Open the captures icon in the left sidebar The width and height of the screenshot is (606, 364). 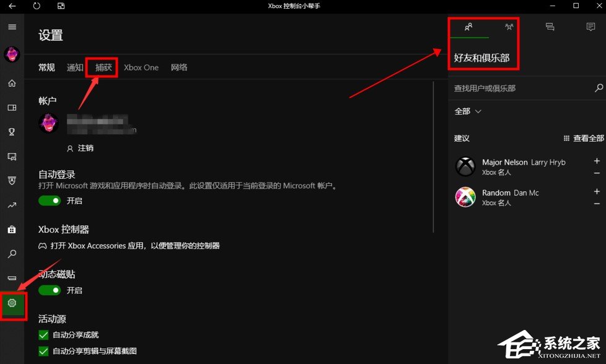click(12, 156)
